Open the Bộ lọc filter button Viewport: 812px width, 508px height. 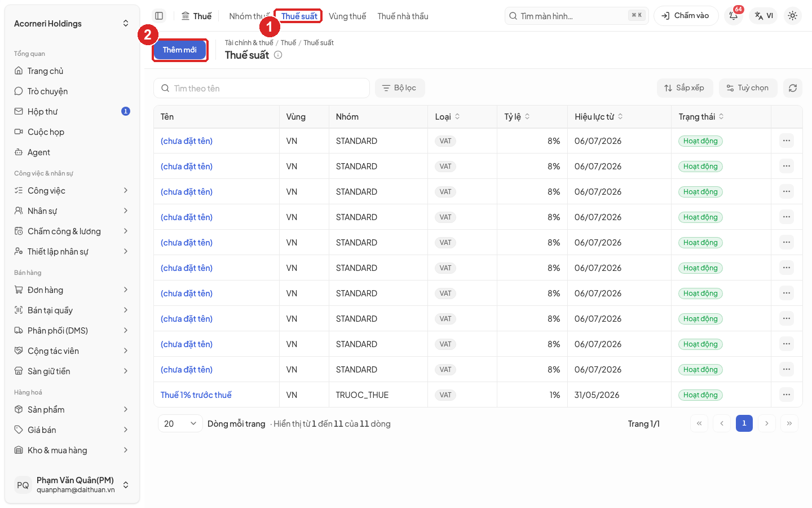(400, 88)
